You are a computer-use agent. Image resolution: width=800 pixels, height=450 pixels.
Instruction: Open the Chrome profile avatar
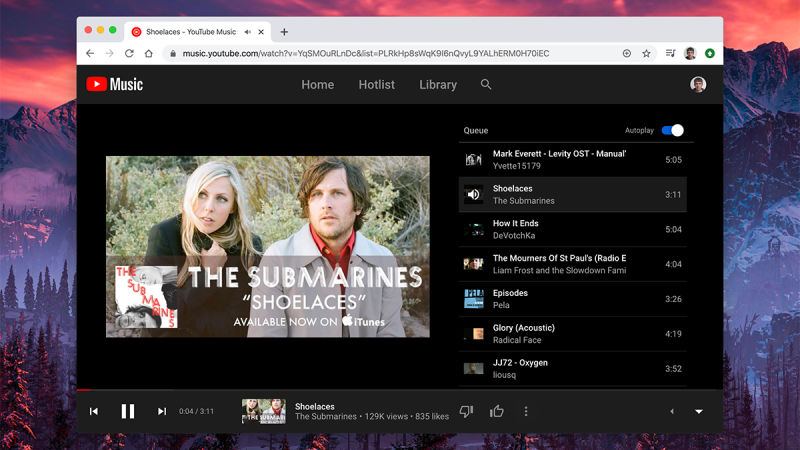(x=690, y=53)
